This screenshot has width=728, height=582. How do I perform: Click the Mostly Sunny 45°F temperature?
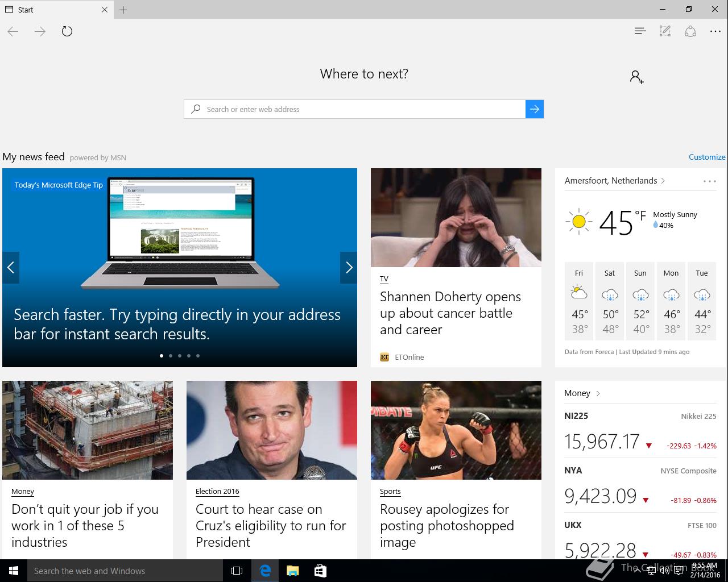click(622, 223)
